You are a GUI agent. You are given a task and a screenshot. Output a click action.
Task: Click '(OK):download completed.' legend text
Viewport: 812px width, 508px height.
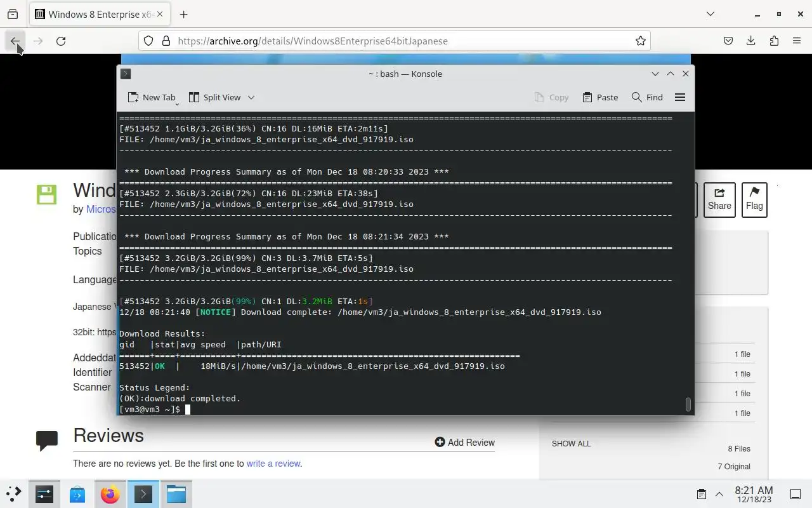[180, 399]
